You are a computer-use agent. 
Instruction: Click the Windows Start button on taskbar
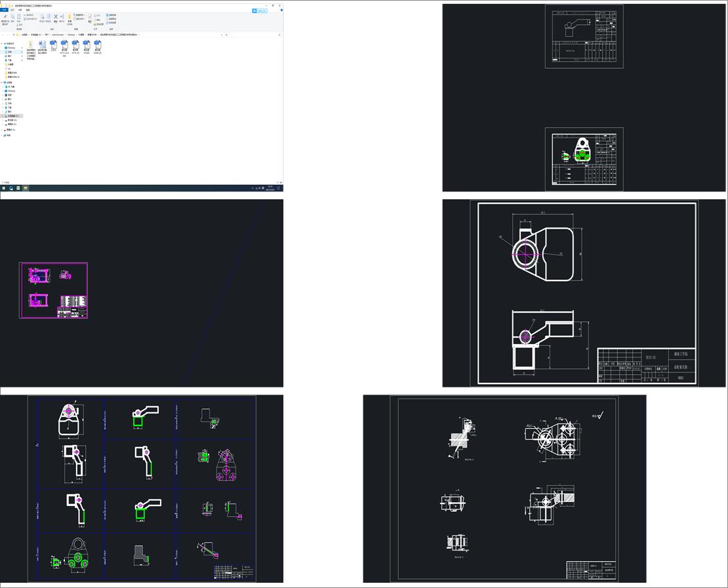(x=4, y=188)
